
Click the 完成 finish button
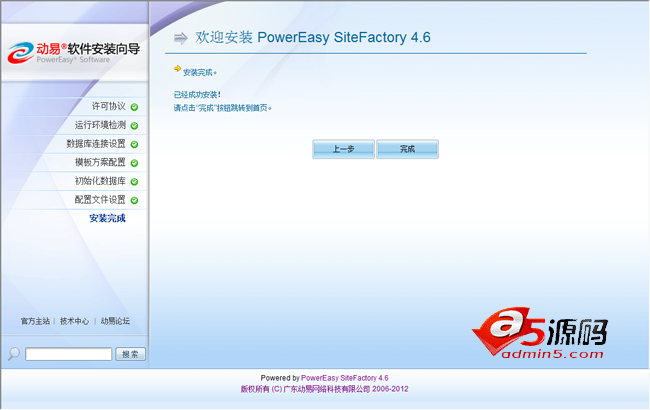(x=407, y=149)
